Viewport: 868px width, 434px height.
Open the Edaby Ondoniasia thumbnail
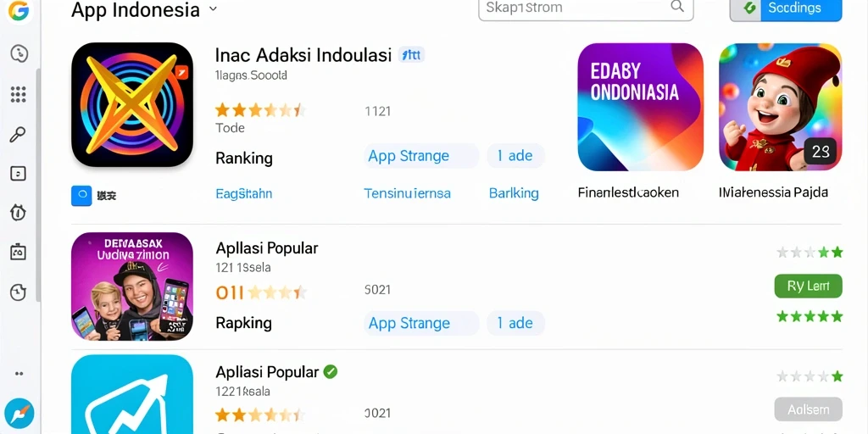pos(641,107)
